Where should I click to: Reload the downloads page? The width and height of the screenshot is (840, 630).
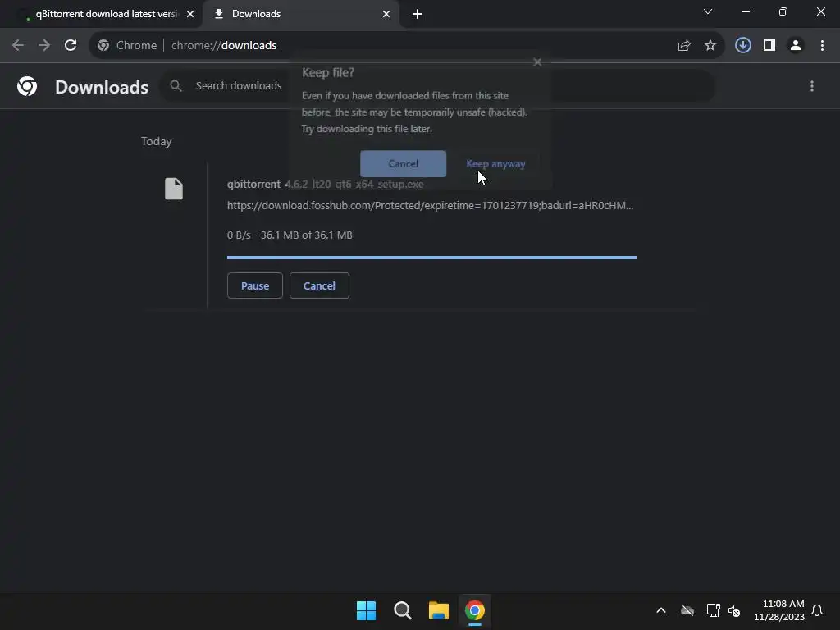tap(71, 46)
